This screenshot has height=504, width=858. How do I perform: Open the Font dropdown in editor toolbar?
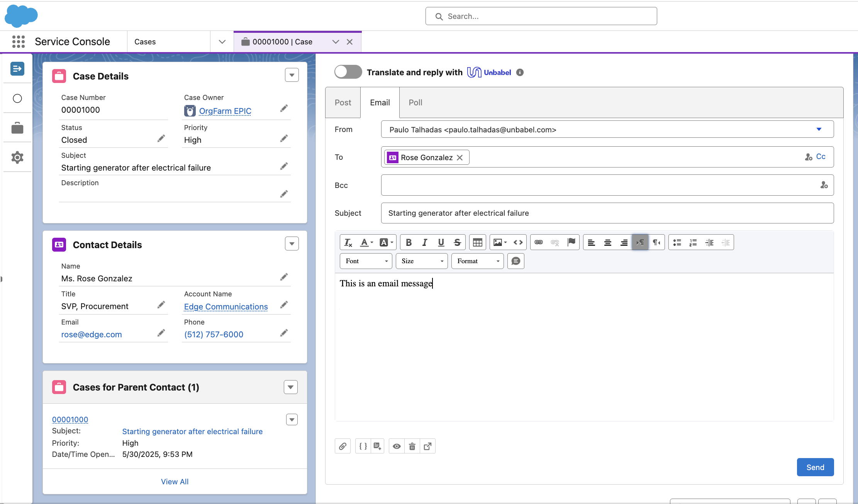pos(366,261)
